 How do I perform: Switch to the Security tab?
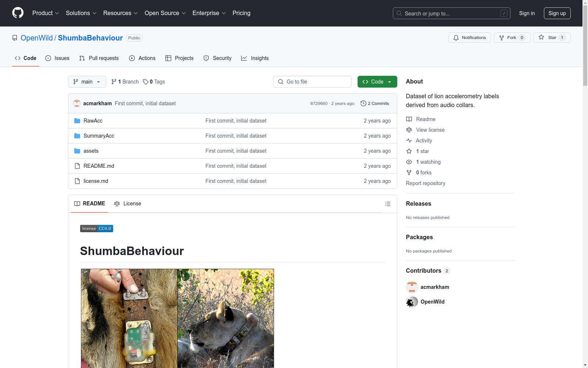pos(218,58)
